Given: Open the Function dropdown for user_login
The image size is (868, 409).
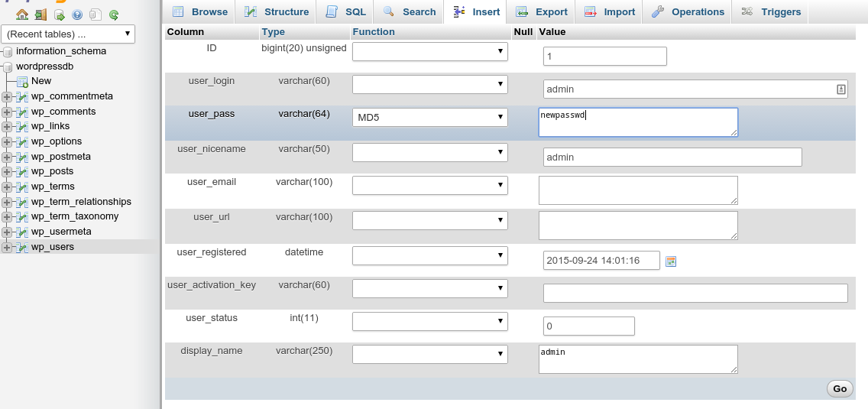Looking at the screenshot, I should click(430, 84).
